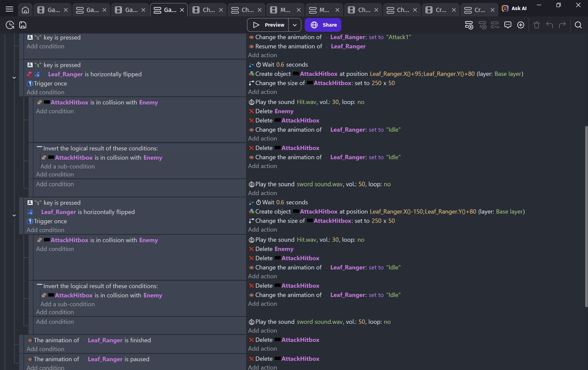Click the purple Share button
Screen dimensions: 588x370
pyautogui.click(x=323, y=25)
